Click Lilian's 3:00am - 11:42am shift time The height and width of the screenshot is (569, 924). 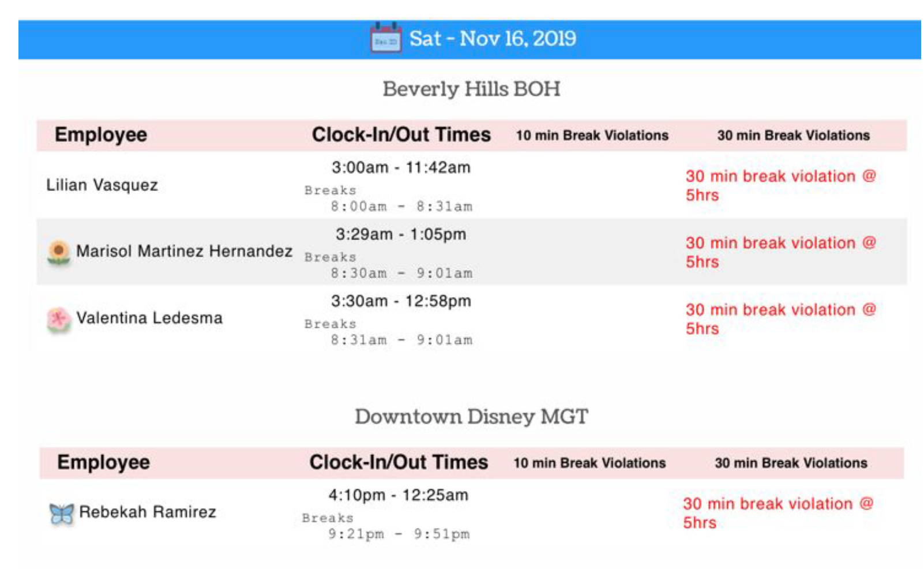click(x=401, y=167)
